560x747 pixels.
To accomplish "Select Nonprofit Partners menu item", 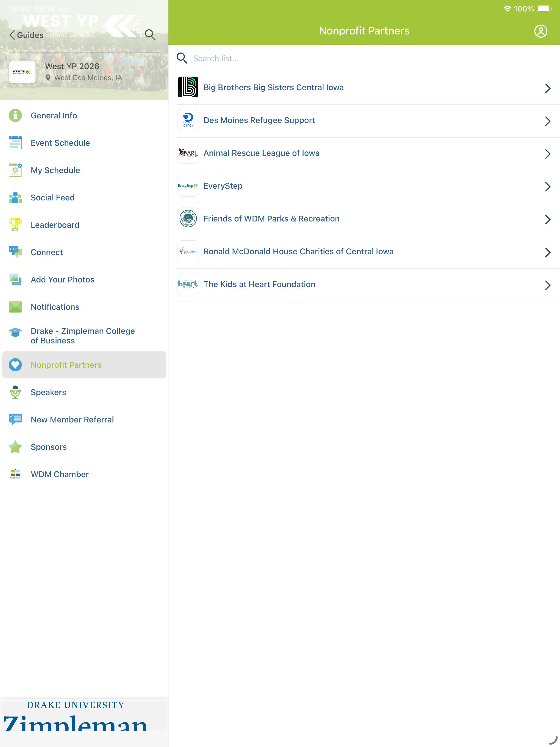I will coord(84,365).
